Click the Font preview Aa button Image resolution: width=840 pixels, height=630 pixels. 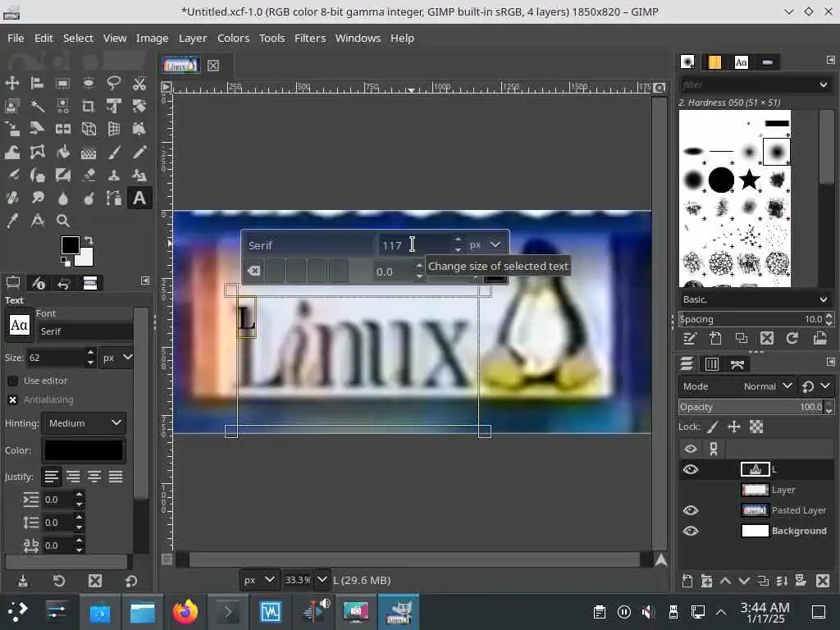coord(20,325)
